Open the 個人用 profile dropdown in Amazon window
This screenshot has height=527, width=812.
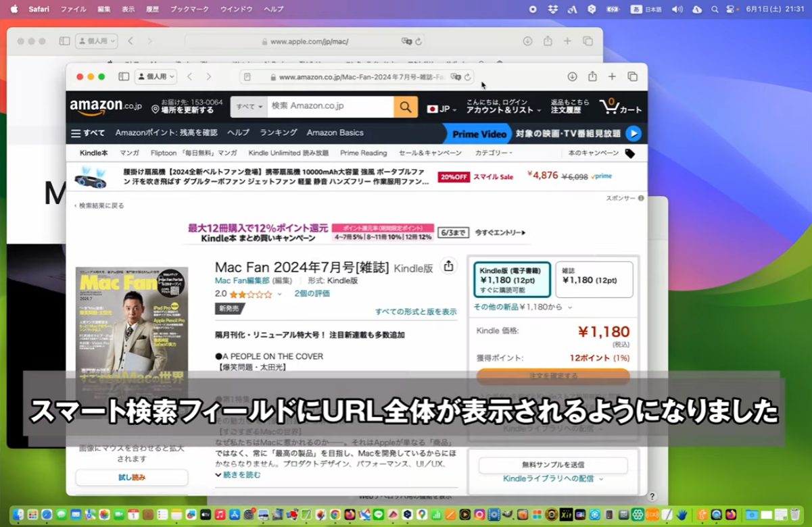156,77
